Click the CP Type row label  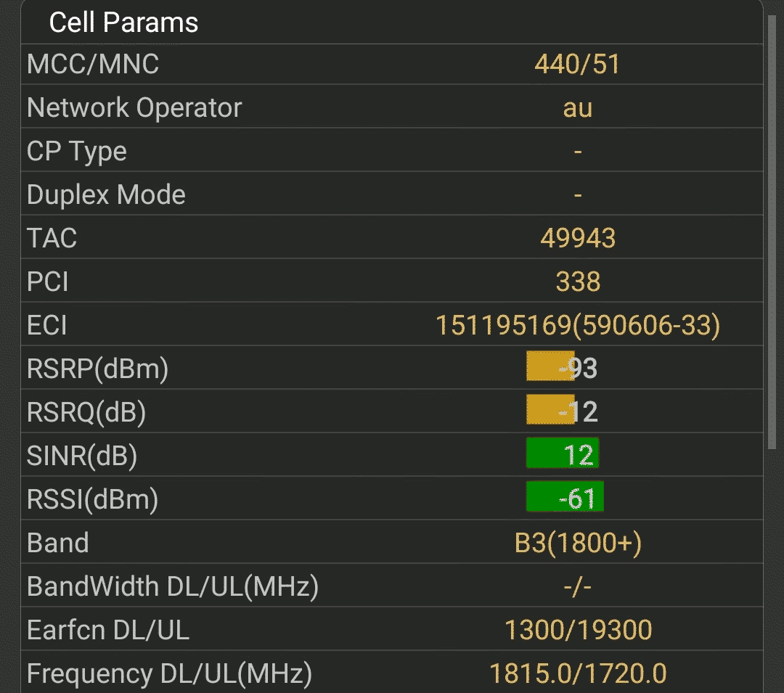click(77, 152)
